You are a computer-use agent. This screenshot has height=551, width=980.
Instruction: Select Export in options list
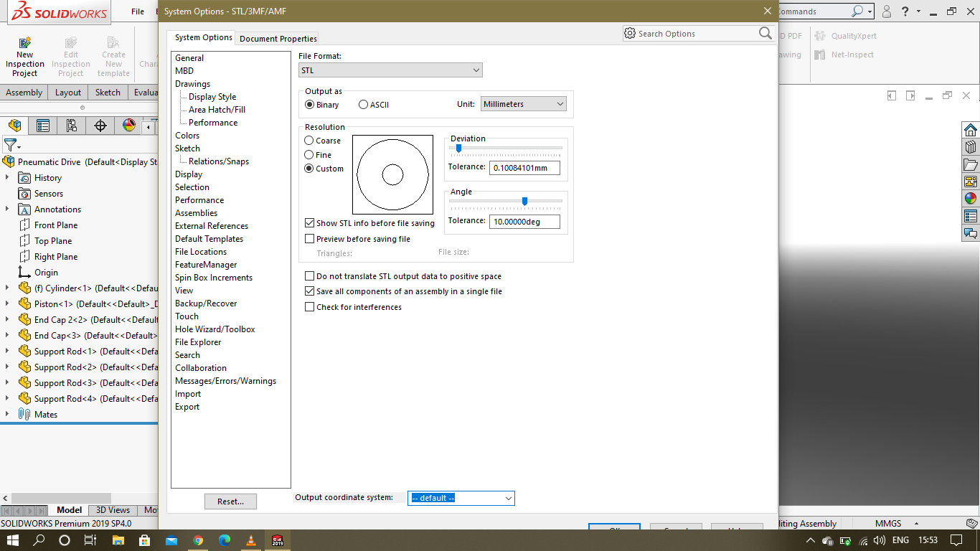coord(187,407)
